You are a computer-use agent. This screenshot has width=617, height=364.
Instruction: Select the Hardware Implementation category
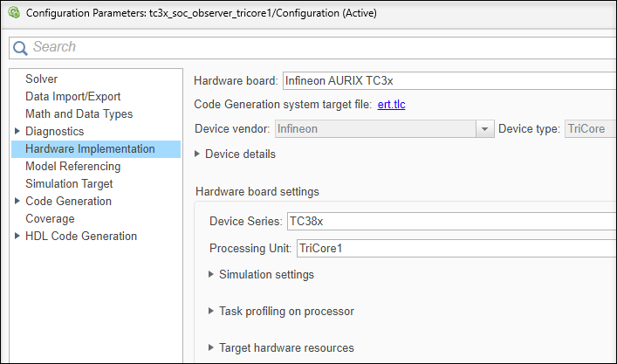click(x=90, y=149)
